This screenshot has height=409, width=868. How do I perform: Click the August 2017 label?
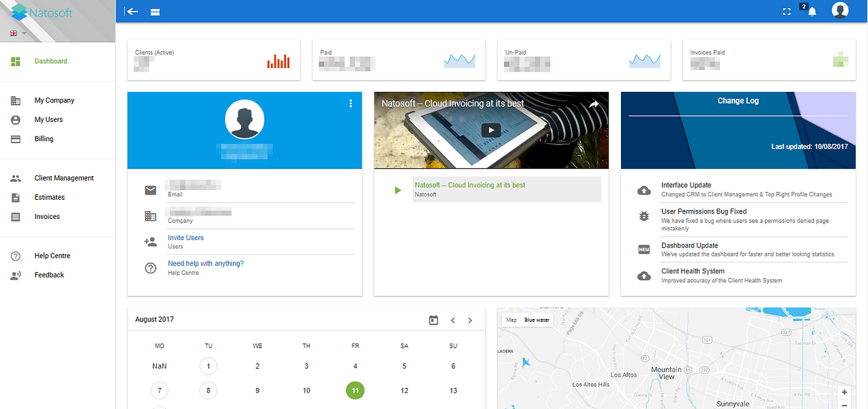point(154,320)
